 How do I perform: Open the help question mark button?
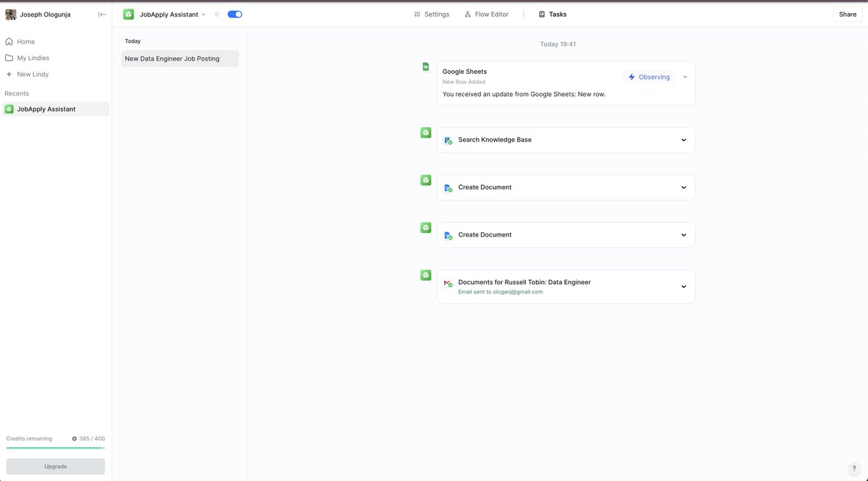coord(854,469)
